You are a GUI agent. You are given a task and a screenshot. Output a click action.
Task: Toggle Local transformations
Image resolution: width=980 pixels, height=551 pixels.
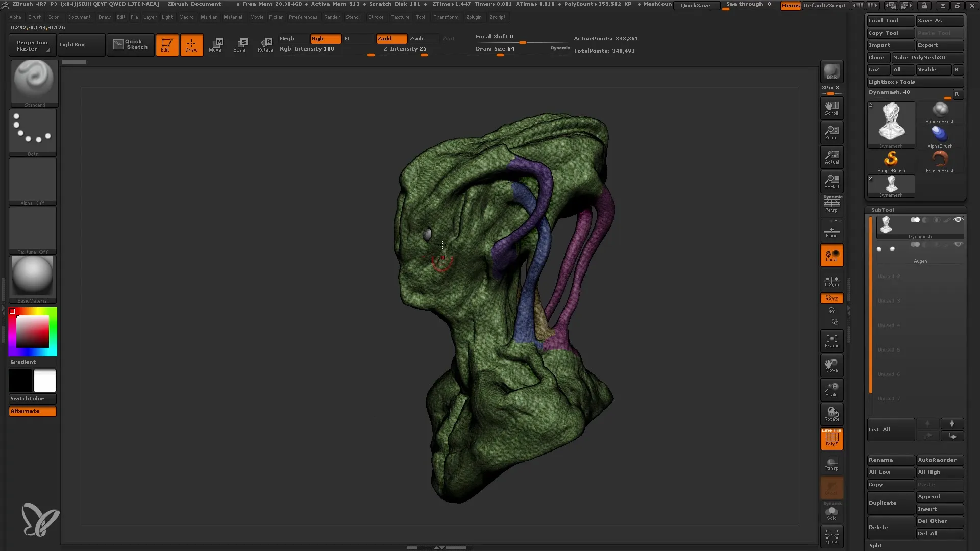831,256
